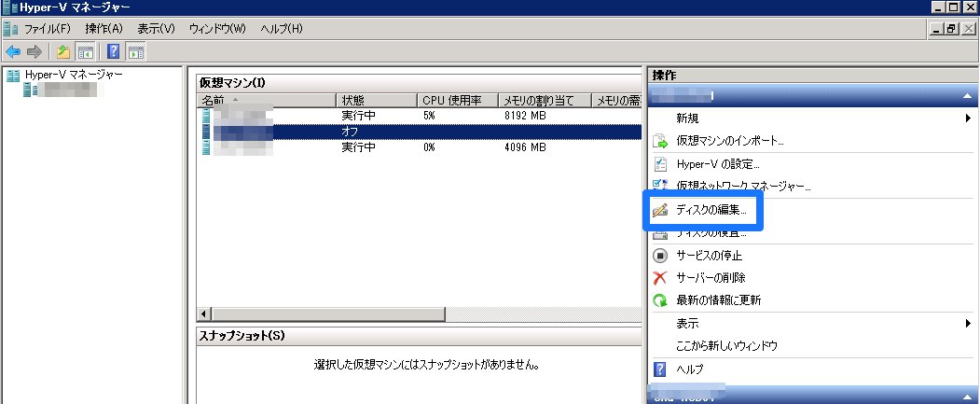
Task: Open the ウィンドウ(W) menu
Action: (x=217, y=29)
